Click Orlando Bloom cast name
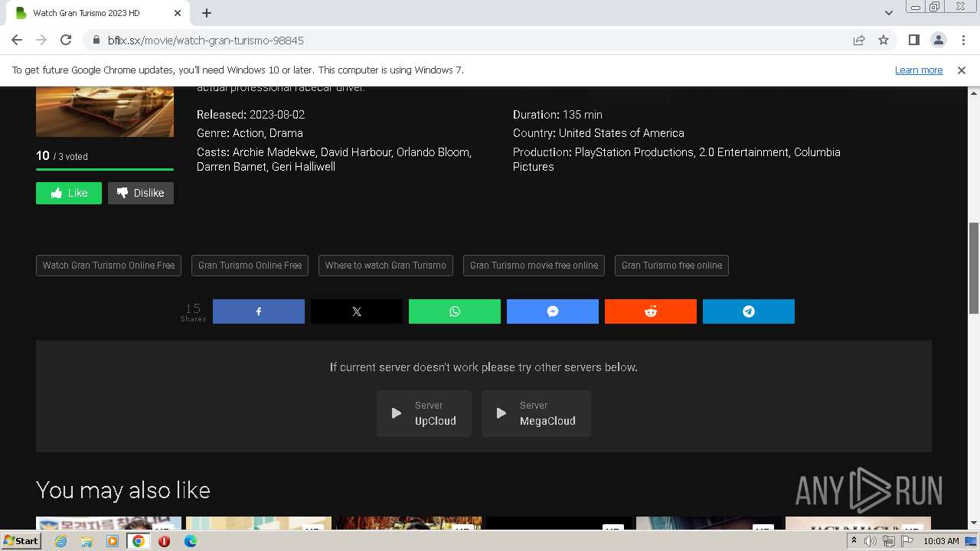980x551 pixels. coord(433,152)
